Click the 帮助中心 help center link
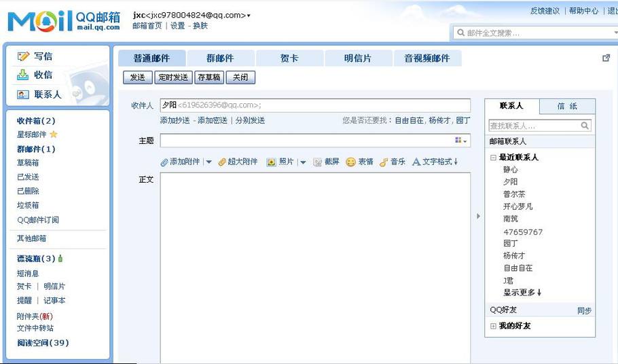Image resolution: width=618 pixels, height=364 pixels. 584,11
